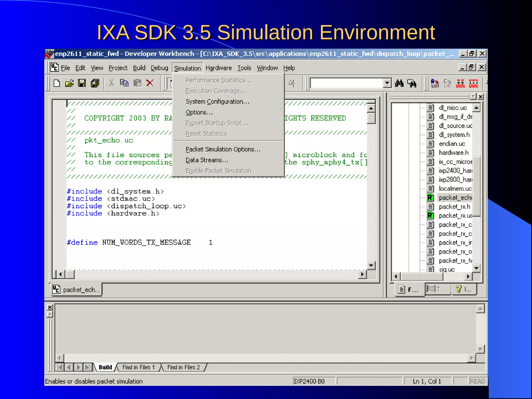The height and width of the screenshot is (399, 532).
Task: Open the Project menu
Action: coord(118,68)
